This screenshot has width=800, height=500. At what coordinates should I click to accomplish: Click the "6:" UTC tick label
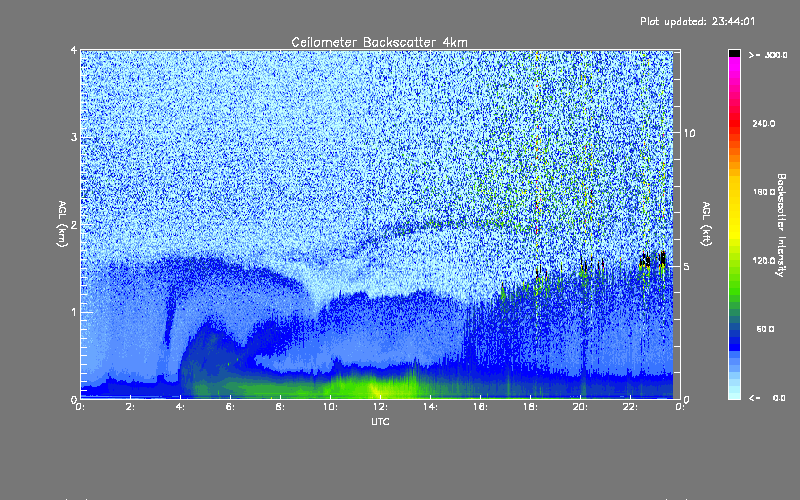pyautogui.click(x=230, y=407)
